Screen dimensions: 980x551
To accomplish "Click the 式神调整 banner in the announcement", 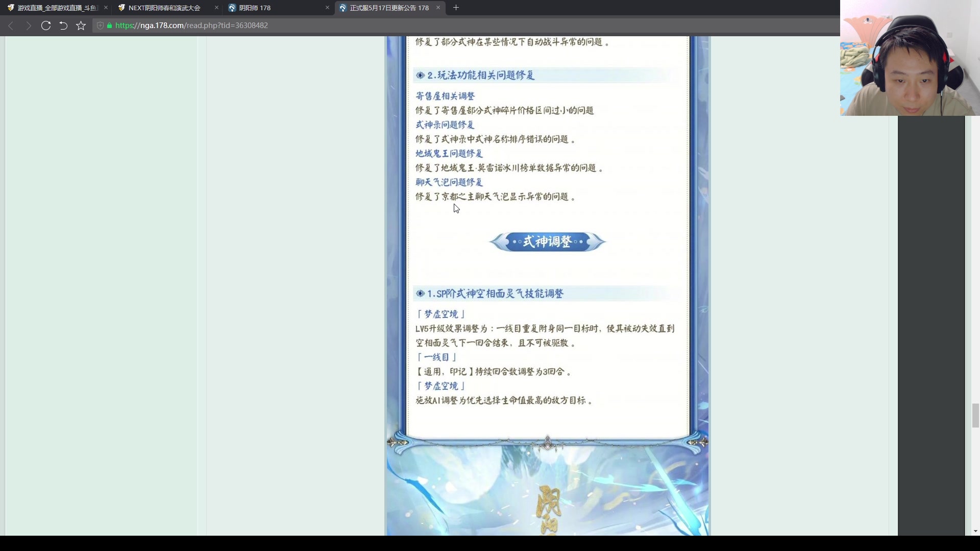I will coord(547,242).
